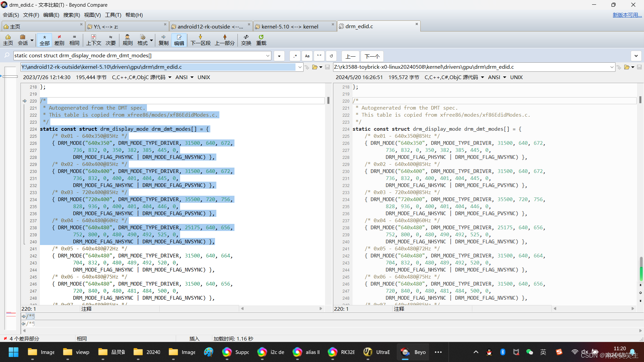
Task: Expand the search history combo arrow
Action: pyautogui.click(x=268, y=56)
